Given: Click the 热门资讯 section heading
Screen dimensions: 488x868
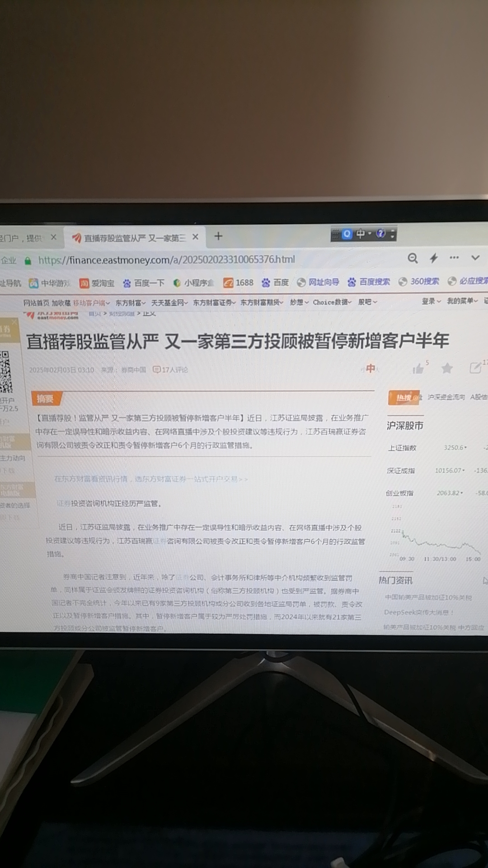Looking at the screenshot, I should tap(395, 580).
